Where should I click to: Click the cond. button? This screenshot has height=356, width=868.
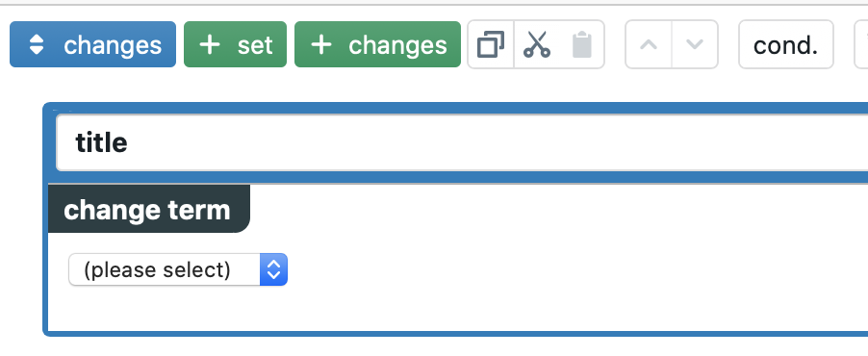coord(786,44)
